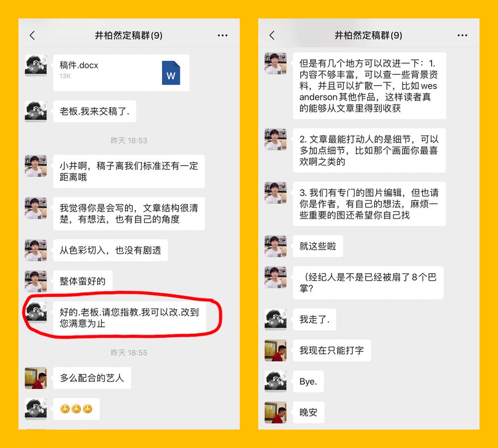Viewport: 498px width, 448px height.
Task: Tap left chat title 井柏然定稿群(9)
Action: coord(129,35)
